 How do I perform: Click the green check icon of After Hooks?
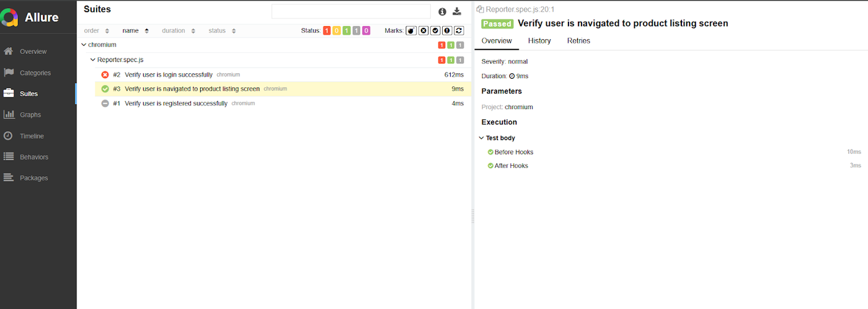coord(490,166)
